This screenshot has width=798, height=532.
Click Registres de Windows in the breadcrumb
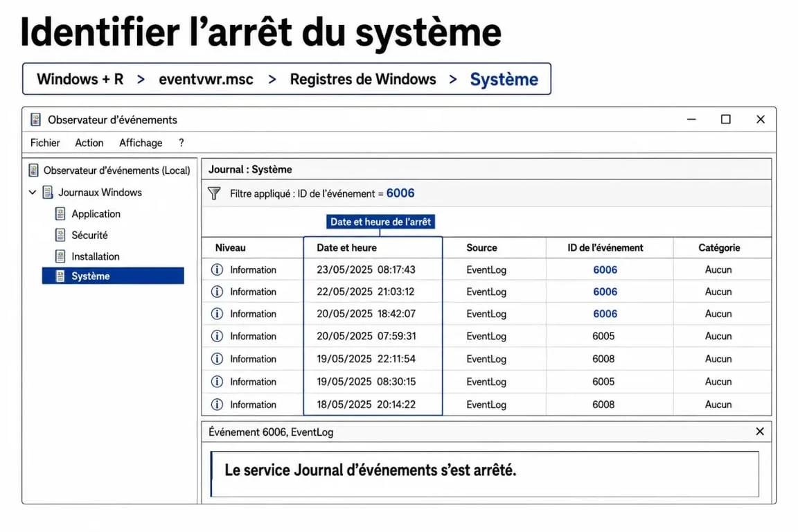[363, 79]
